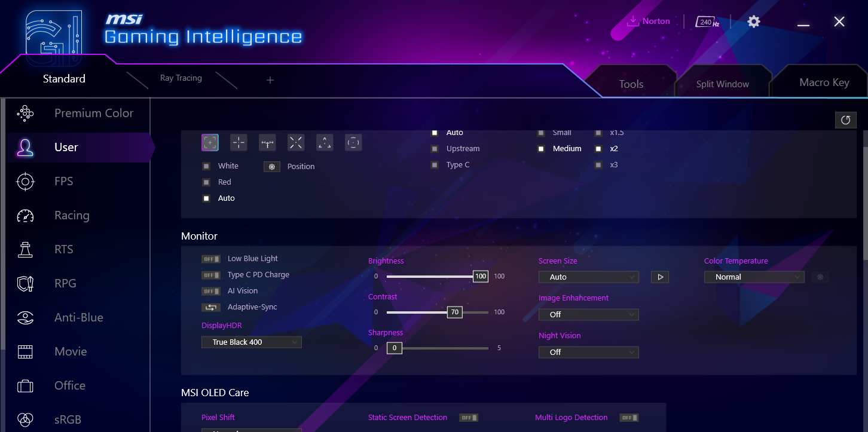This screenshot has width=868, height=432.
Task: Select the dashed circle crosshair icon
Action: click(353, 142)
